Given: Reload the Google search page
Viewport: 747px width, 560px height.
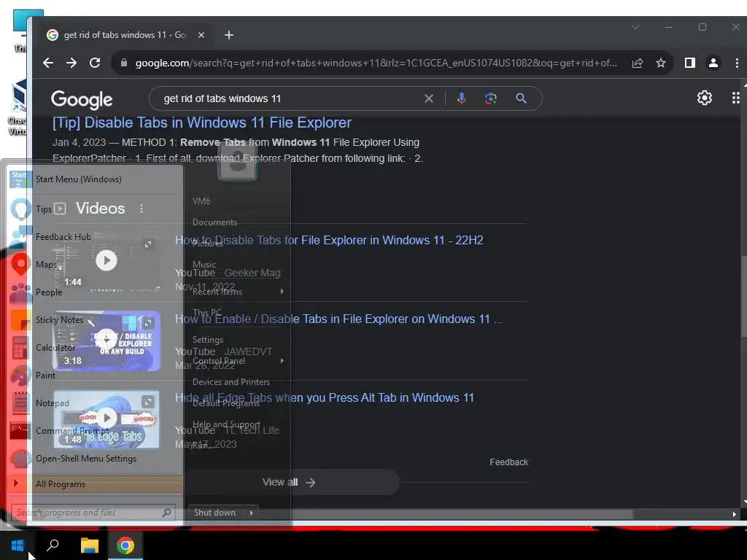Looking at the screenshot, I should pos(95,63).
